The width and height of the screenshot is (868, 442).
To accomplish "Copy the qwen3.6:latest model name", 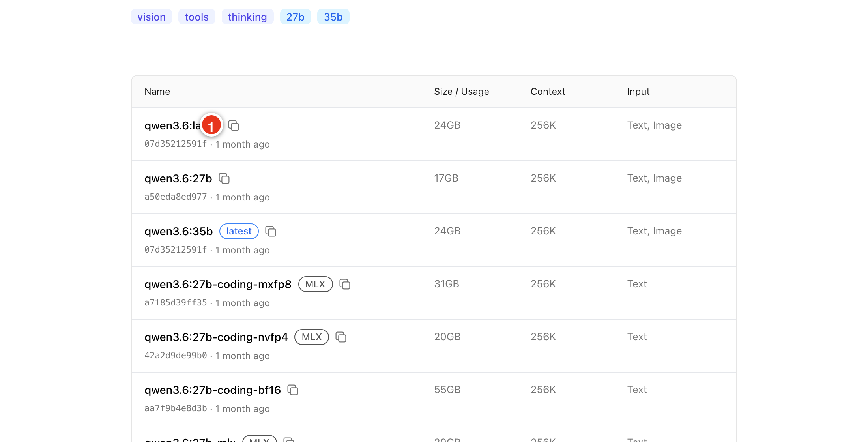I will pyautogui.click(x=234, y=125).
